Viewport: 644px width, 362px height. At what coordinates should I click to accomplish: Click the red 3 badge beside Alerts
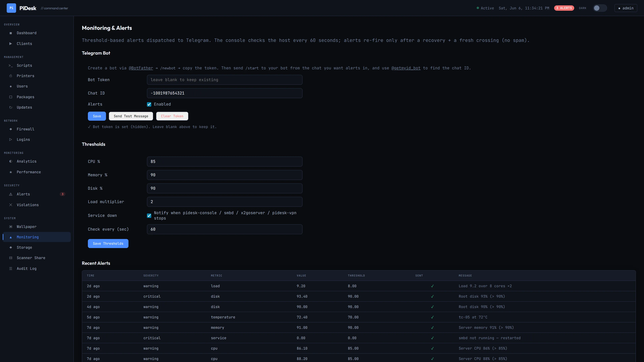coord(63,194)
